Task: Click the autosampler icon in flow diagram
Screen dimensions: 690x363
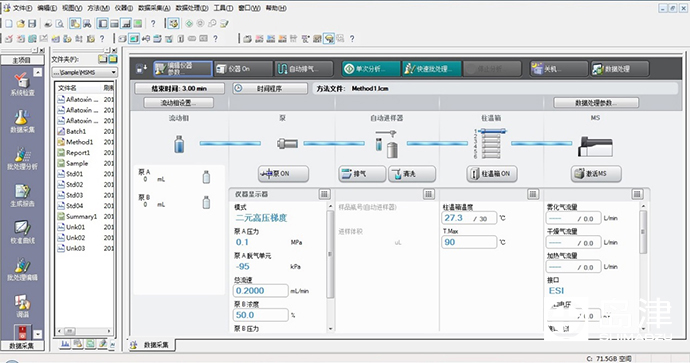Action: pyautogui.click(x=386, y=144)
